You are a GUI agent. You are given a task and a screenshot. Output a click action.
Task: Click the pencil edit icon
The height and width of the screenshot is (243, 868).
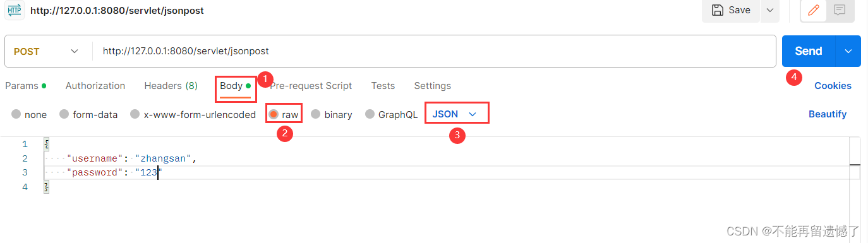pos(814,10)
